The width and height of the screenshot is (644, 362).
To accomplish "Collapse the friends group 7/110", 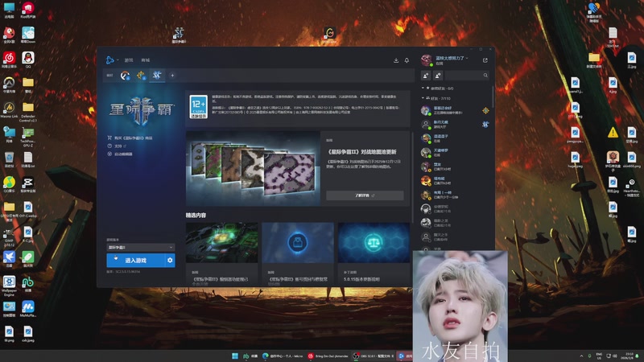I will click(x=436, y=98).
